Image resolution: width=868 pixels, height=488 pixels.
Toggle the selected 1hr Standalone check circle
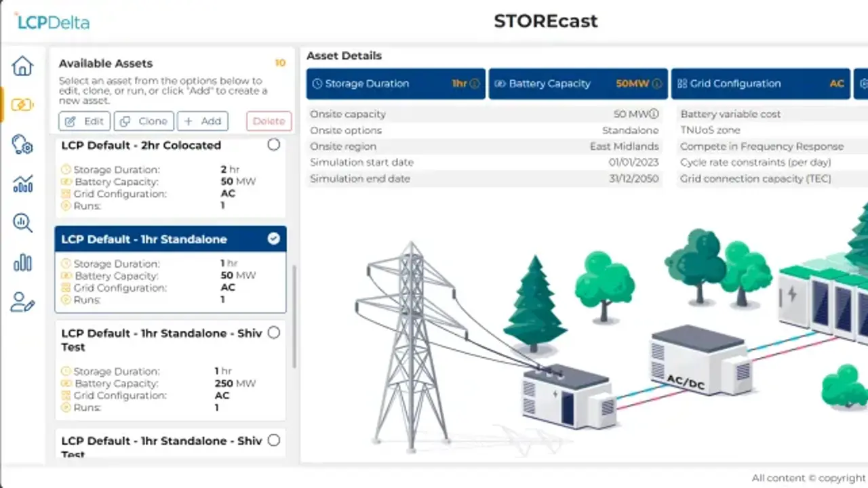[x=273, y=239]
